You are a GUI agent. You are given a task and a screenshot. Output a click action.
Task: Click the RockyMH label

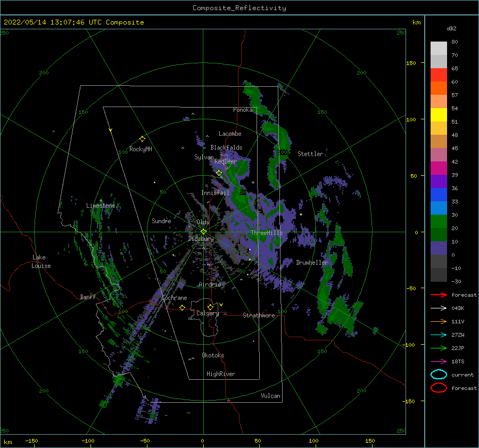tap(141, 149)
